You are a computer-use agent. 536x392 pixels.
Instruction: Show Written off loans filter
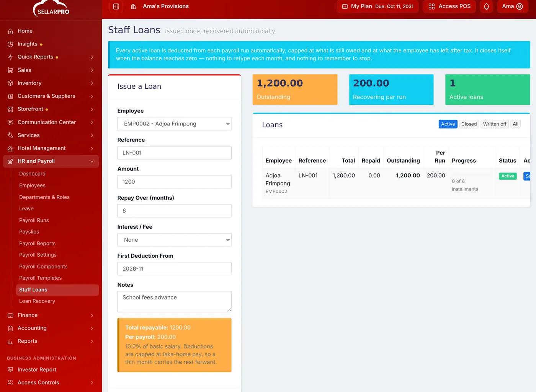click(x=495, y=124)
